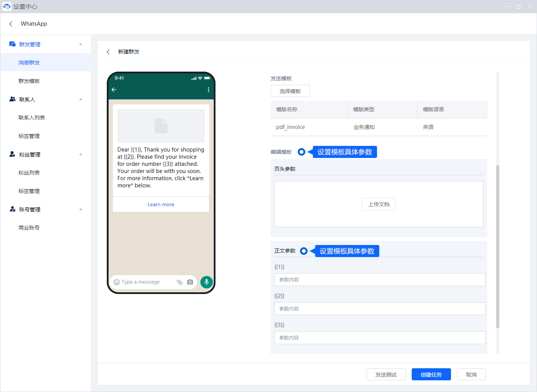
Task: Open the three-dot menu in phone preview
Action: coord(208,90)
